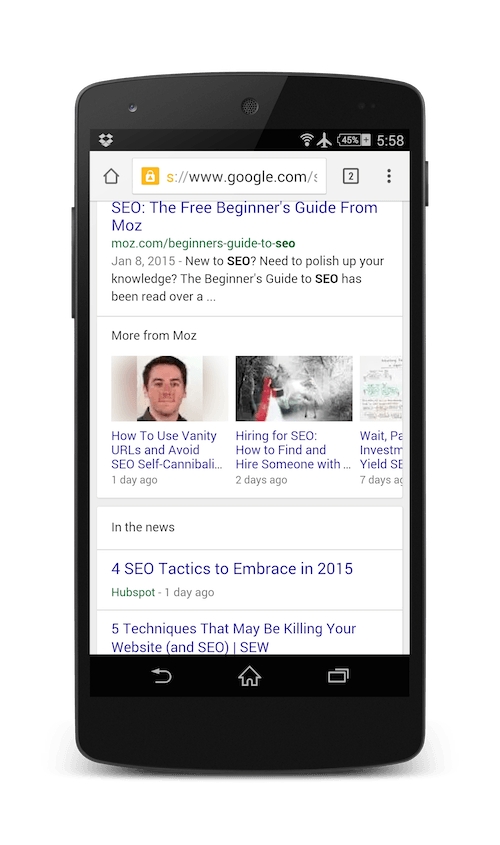The image size is (500, 845).
Task: Tap the partially visible third Moz article thumbnail
Action: pyautogui.click(x=381, y=388)
